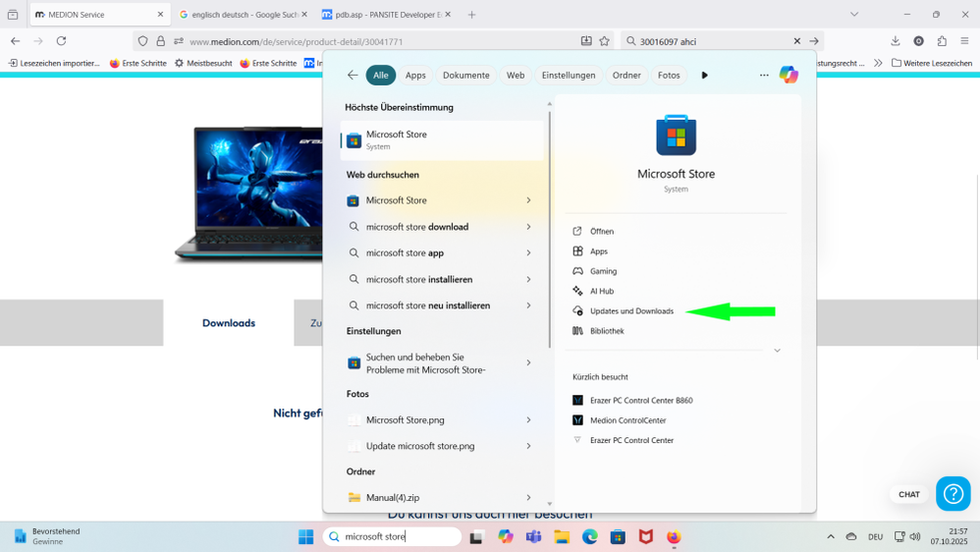Viewport: 980px width, 552px height.
Task: Open Microsoft Teams on taskbar
Action: pyautogui.click(x=534, y=536)
